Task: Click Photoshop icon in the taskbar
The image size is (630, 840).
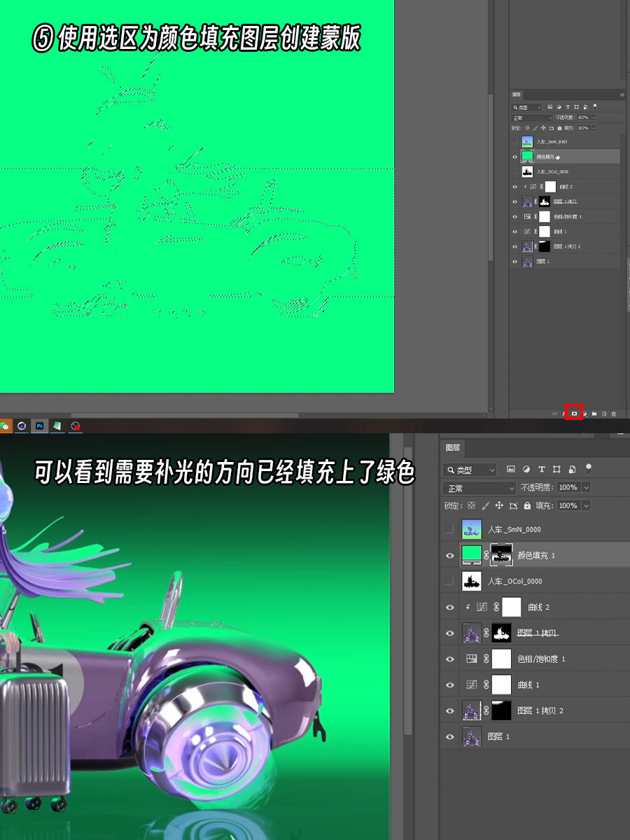Action: coord(40,426)
